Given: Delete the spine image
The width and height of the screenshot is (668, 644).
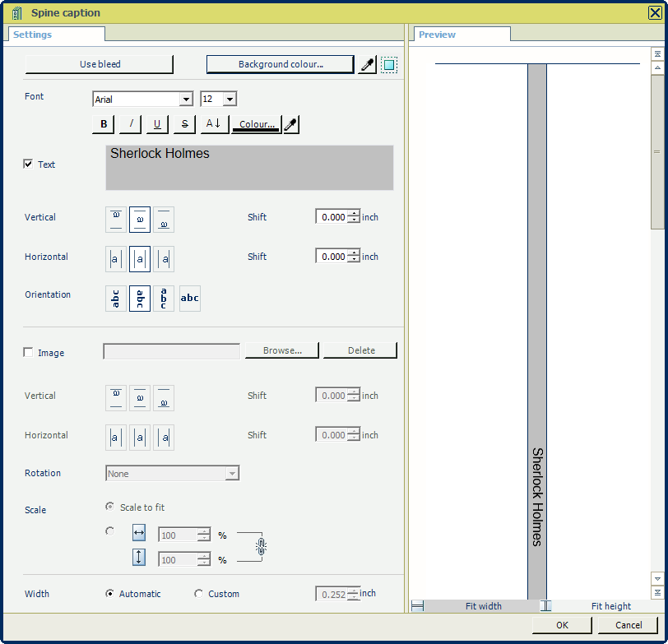Looking at the screenshot, I should [x=361, y=350].
